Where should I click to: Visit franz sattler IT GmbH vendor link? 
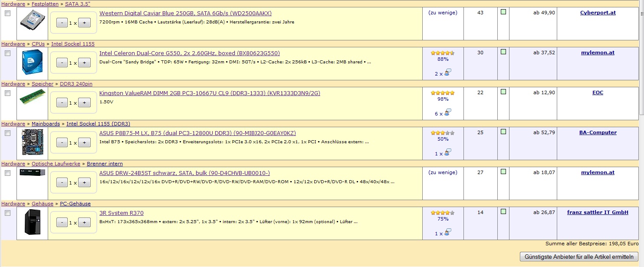pyautogui.click(x=598, y=212)
